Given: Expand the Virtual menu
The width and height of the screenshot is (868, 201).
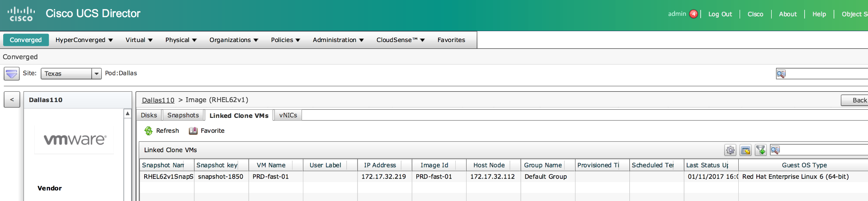Looking at the screenshot, I should 139,40.
